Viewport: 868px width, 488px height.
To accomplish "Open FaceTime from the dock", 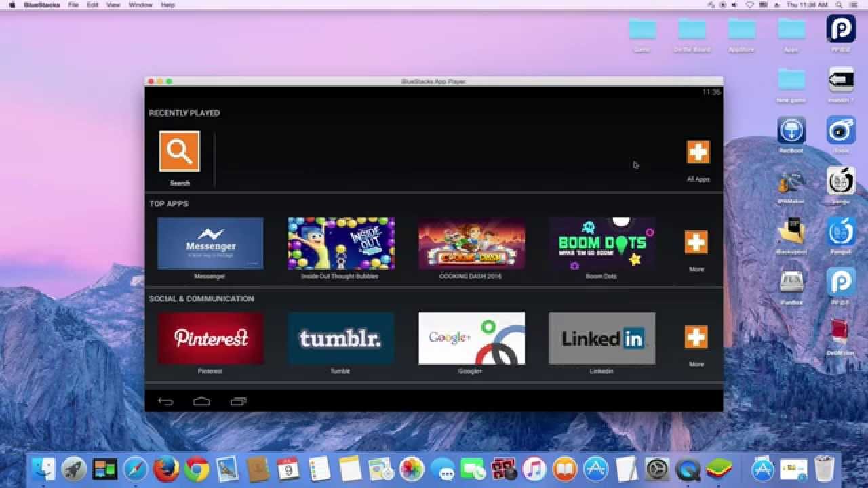I will point(473,469).
